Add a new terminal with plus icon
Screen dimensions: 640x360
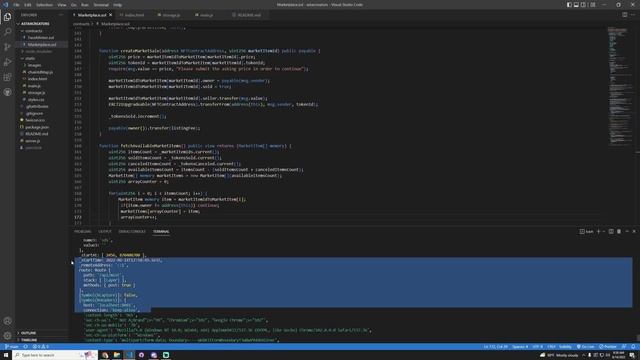(x=599, y=231)
